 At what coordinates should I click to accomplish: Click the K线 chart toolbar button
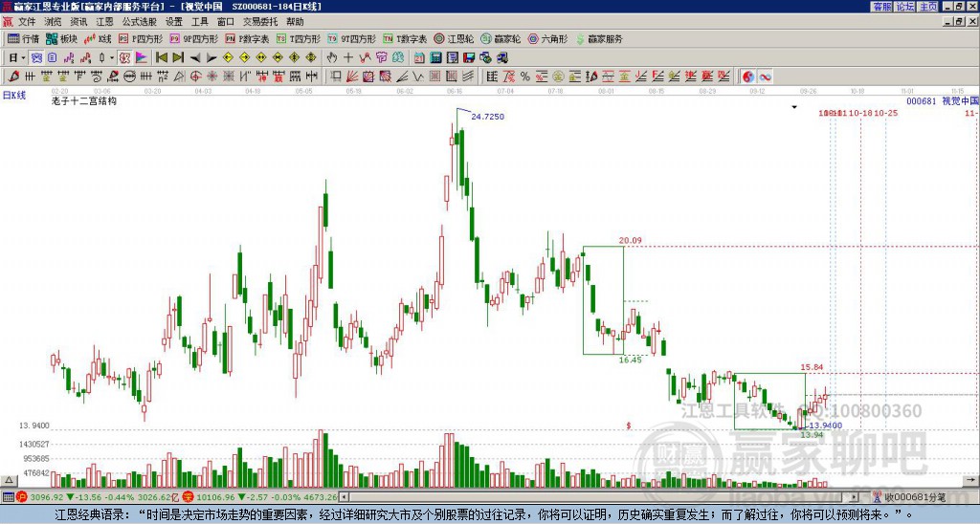click(98, 38)
